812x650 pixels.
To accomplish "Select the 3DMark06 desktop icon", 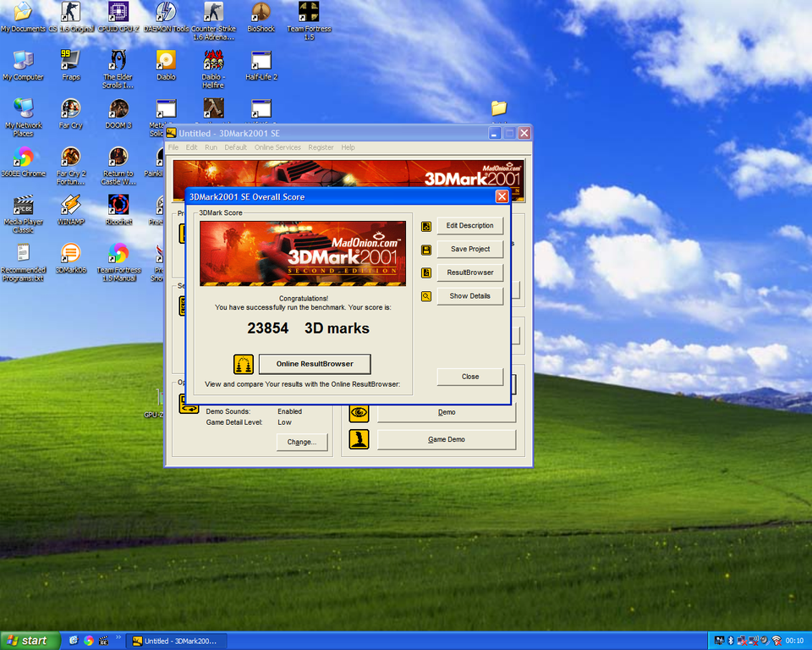I will [70, 258].
